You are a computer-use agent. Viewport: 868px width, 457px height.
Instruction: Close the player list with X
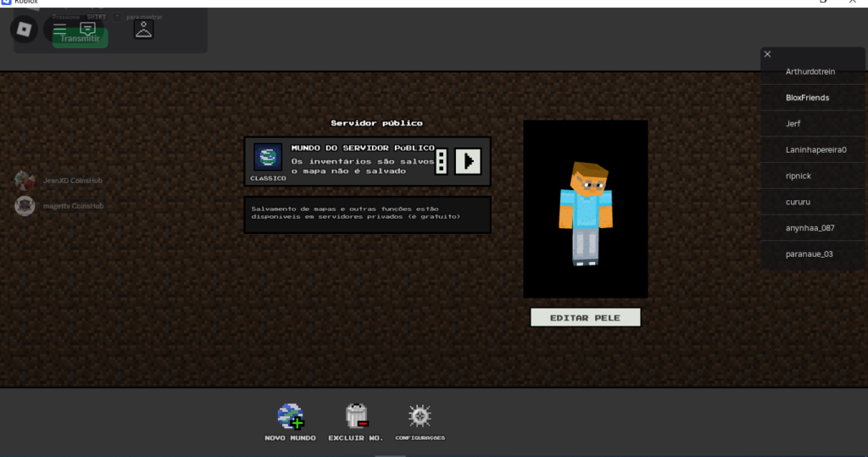[x=768, y=54]
